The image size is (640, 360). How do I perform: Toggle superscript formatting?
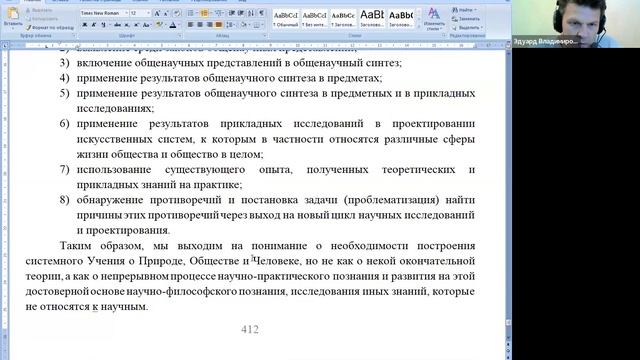[x=136, y=25]
